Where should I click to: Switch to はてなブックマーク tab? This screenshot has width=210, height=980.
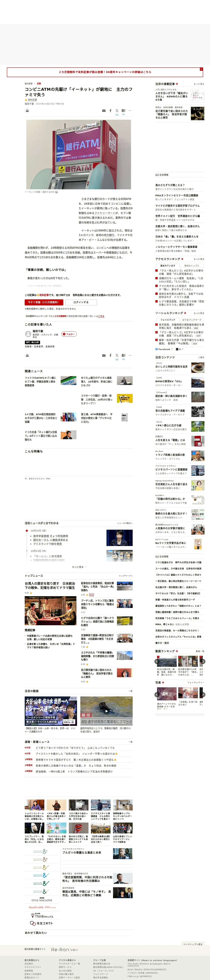[192, 320]
